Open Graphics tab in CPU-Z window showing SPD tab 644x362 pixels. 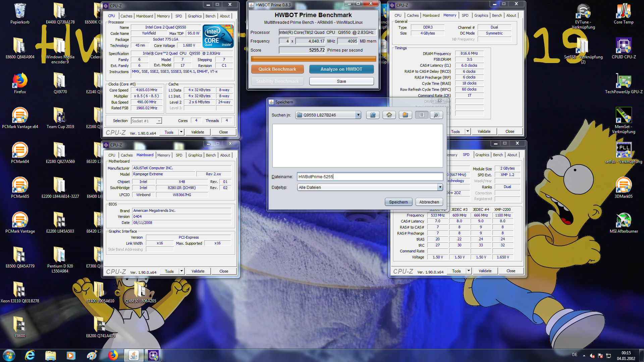point(482,155)
